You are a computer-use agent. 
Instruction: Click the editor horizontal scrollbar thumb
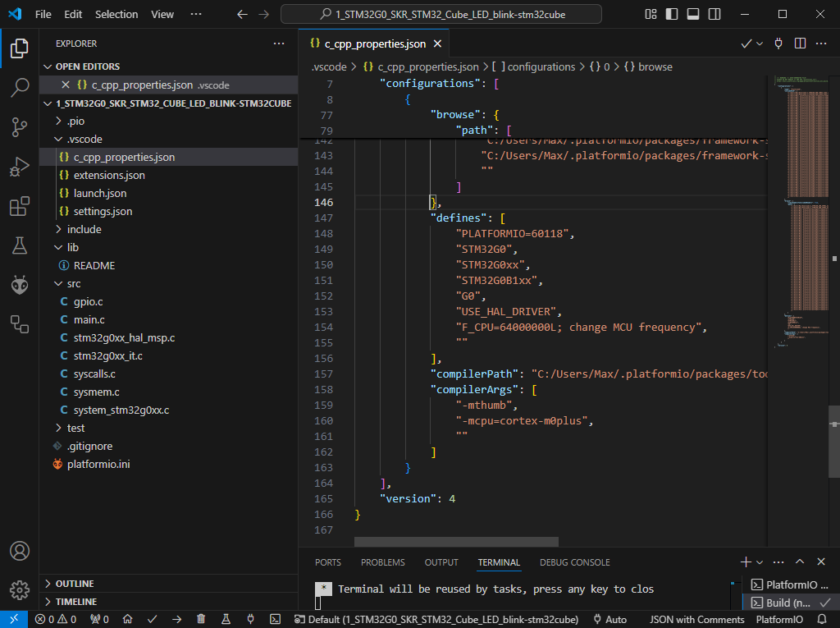[456, 542]
